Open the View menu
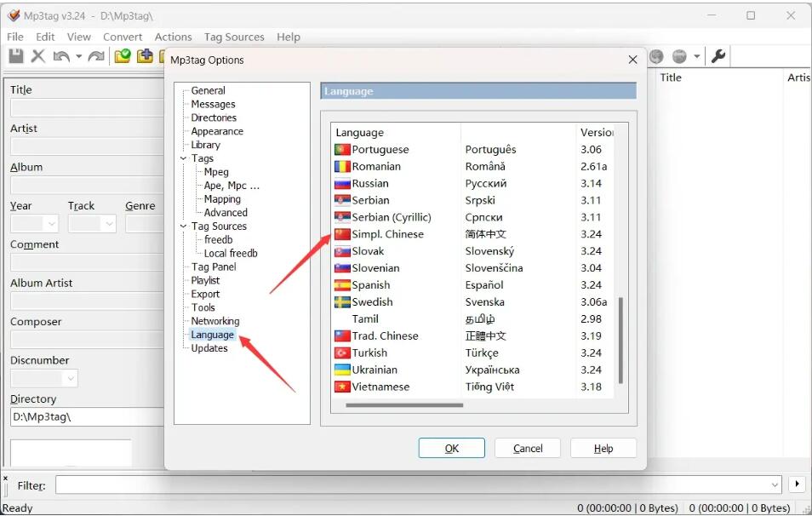812x516 pixels. pos(78,37)
